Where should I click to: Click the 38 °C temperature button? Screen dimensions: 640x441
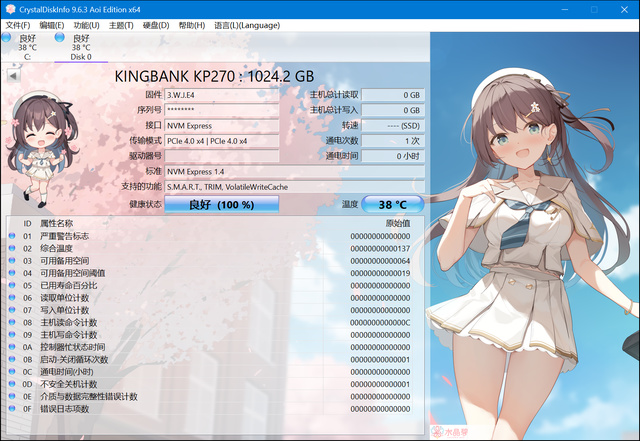coord(393,204)
